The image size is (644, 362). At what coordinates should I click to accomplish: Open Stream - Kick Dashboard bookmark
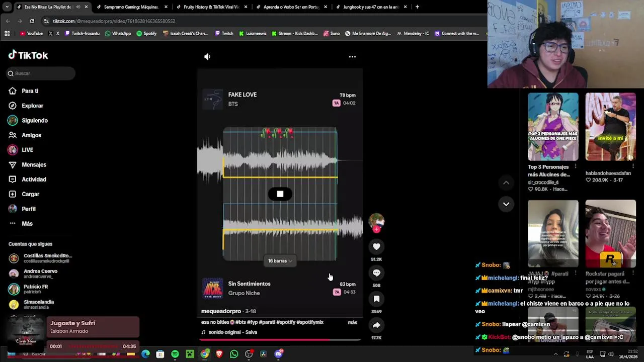click(294, 34)
